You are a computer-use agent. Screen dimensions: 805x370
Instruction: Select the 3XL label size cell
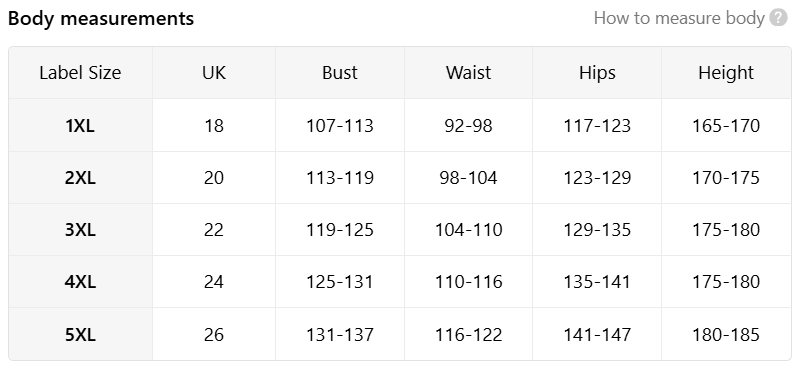(80, 229)
